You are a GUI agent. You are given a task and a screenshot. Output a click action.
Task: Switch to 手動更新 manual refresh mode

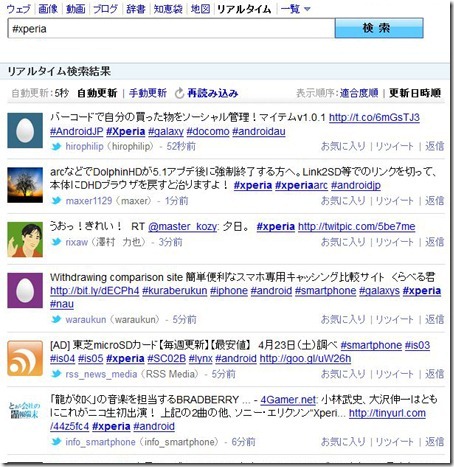148,93
